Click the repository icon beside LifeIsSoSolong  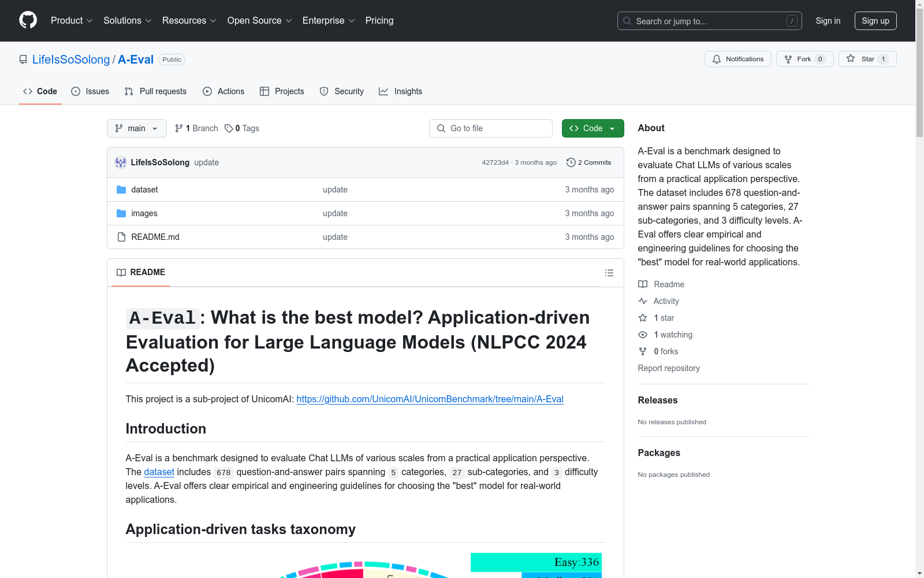point(23,60)
